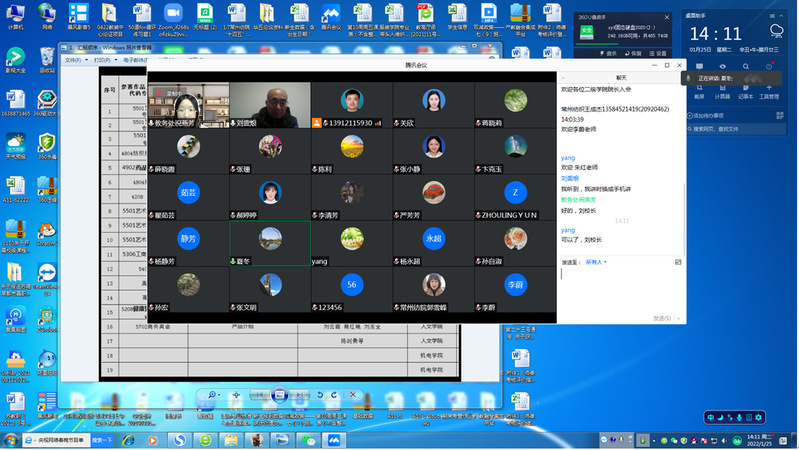Open the 发送至 所有人 recipient dropdown

(x=596, y=262)
